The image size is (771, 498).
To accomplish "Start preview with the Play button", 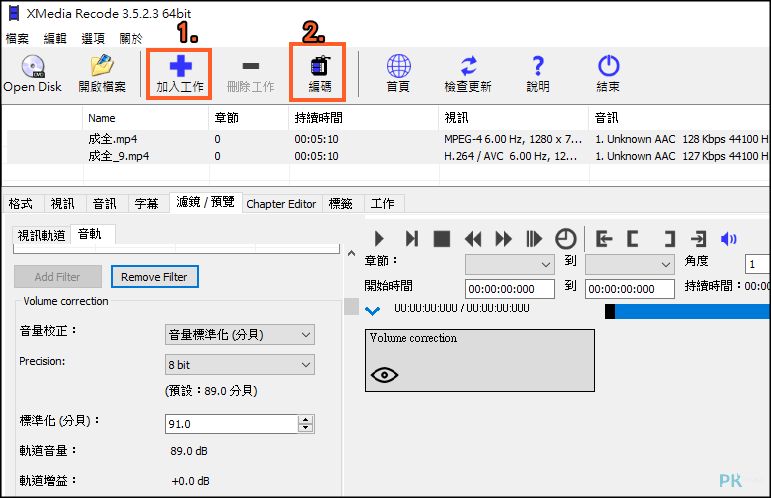I will click(379, 239).
